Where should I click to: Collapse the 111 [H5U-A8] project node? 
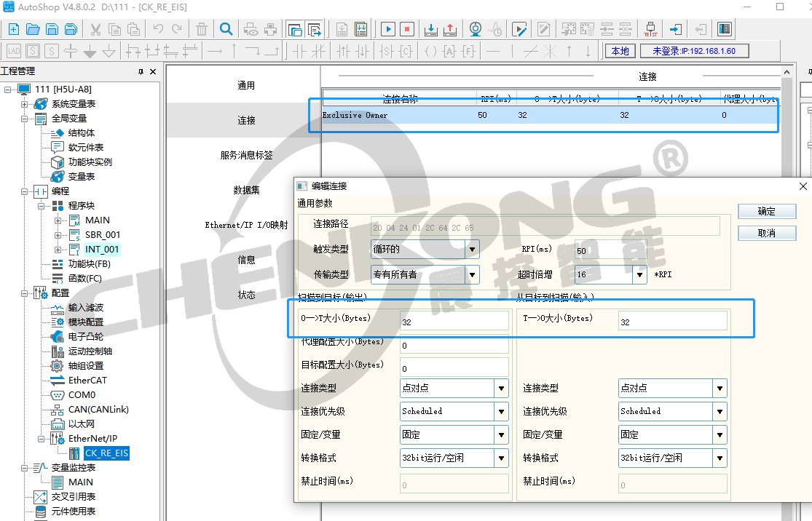7,90
